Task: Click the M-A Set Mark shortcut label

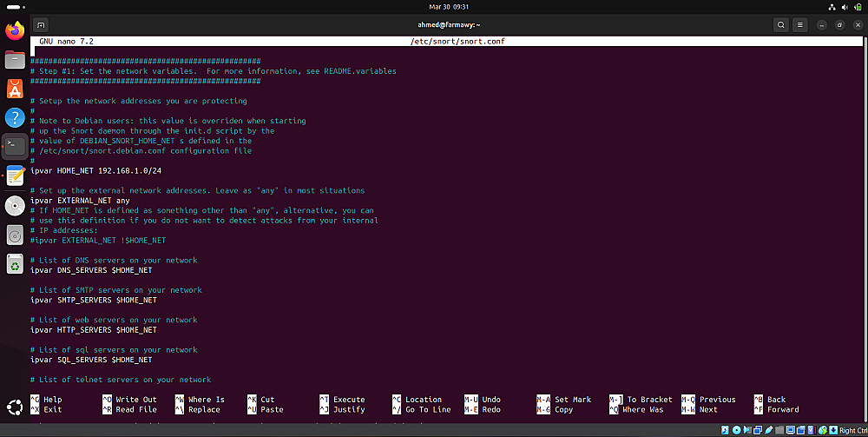Action: click(x=563, y=400)
